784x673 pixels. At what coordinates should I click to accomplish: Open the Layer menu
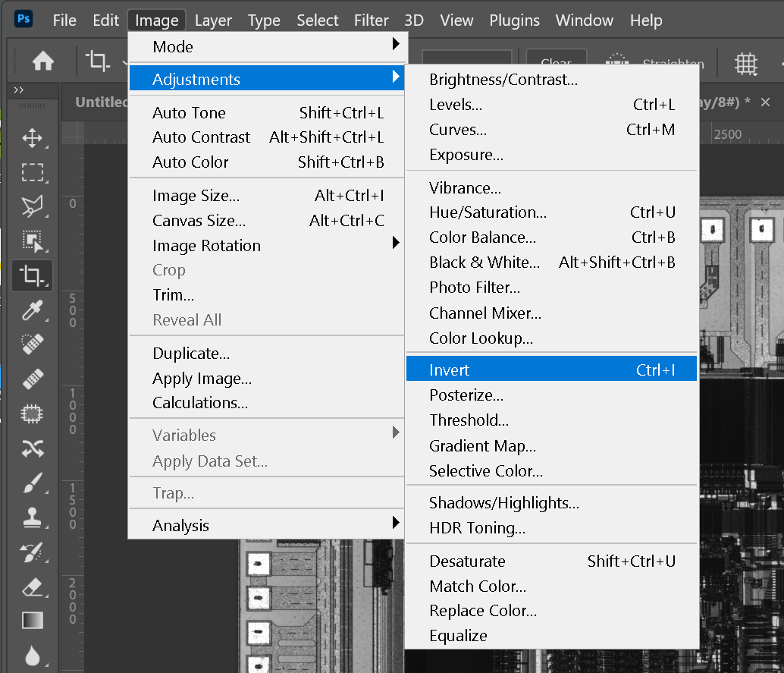click(x=213, y=20)
